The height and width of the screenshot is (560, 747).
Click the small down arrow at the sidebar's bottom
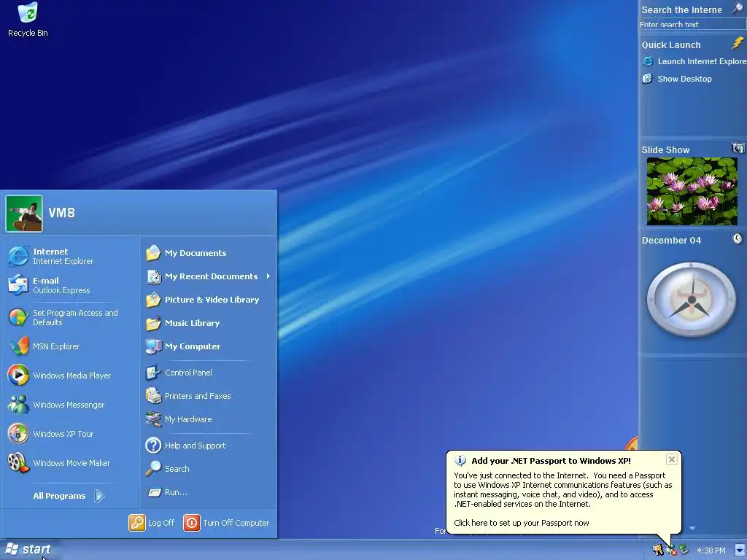point(692,528)
